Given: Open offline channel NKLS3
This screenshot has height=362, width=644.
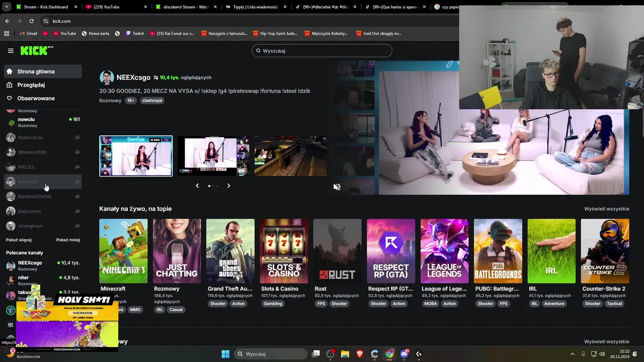Looking at the screenshot, I should pos(43,167).
